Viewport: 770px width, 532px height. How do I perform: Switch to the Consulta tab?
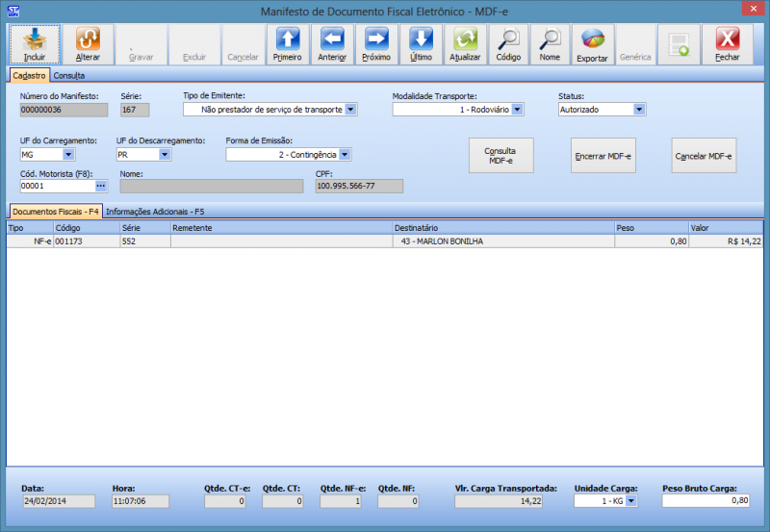[69, 75]
